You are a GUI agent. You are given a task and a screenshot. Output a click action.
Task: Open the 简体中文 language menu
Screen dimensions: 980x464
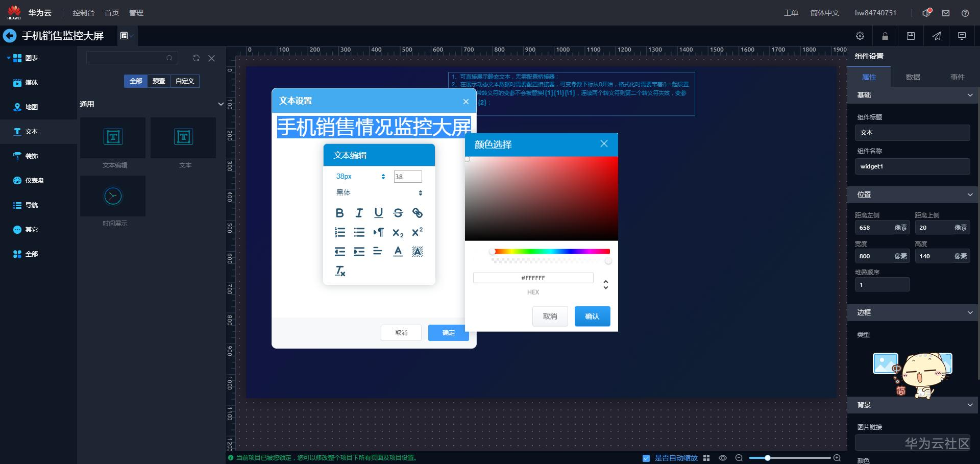pyautogui.click(x=824, y=13)
